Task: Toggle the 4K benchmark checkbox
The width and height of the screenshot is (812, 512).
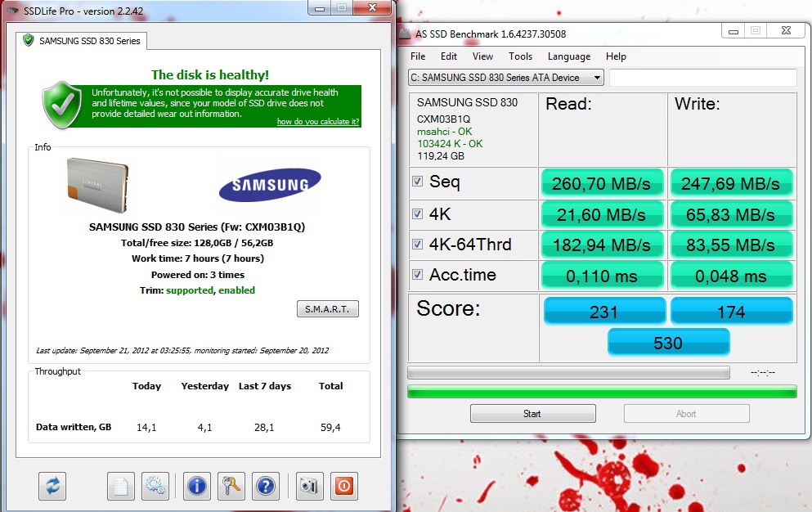Action: point(417,213)
